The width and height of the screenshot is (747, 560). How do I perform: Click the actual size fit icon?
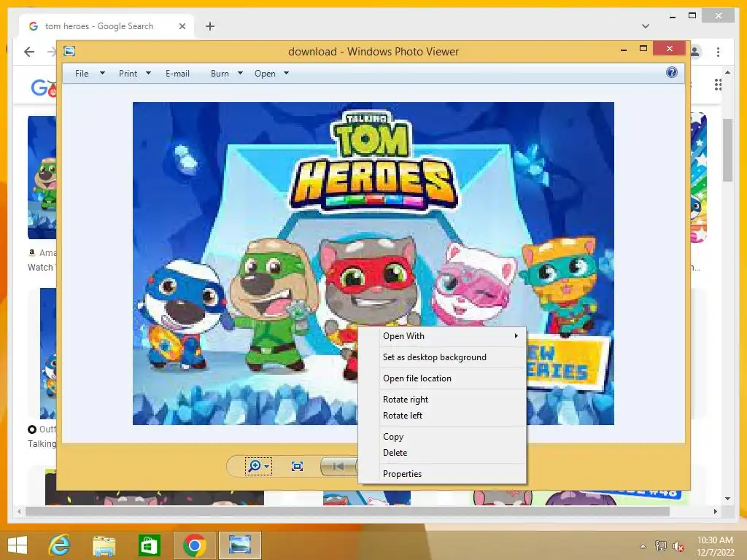pos(297,466)
